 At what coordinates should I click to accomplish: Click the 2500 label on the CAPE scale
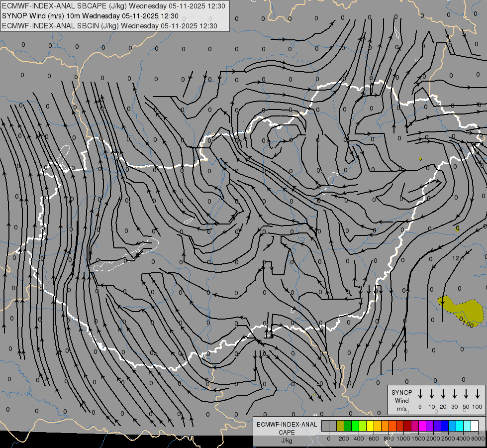[x=448, y=439]
